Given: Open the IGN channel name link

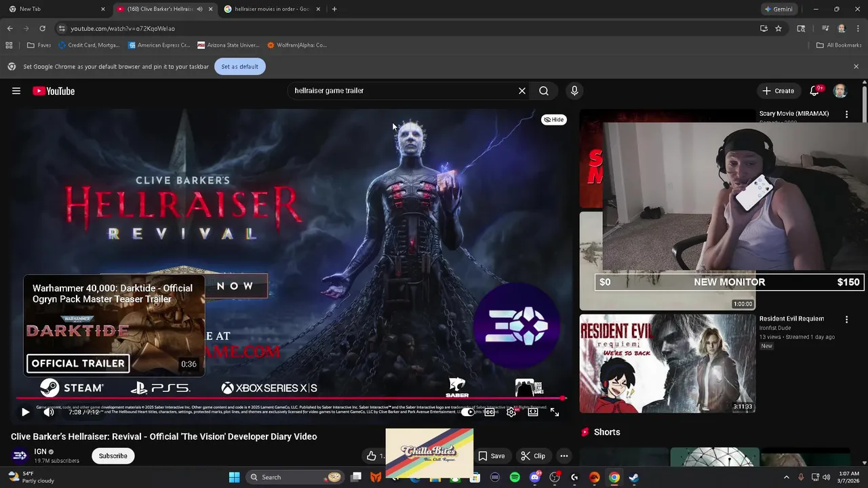Looking at the screenshot, I should 41,452.
